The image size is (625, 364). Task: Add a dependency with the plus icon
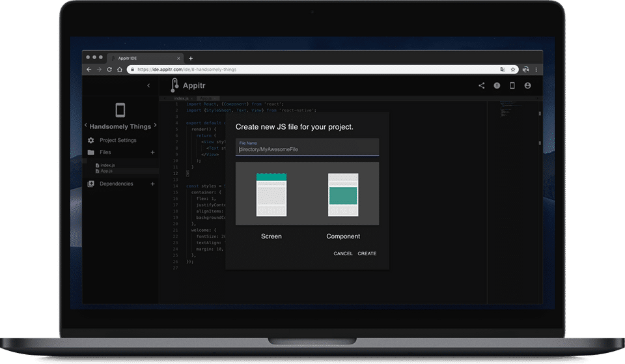click(x=152, y=184)
